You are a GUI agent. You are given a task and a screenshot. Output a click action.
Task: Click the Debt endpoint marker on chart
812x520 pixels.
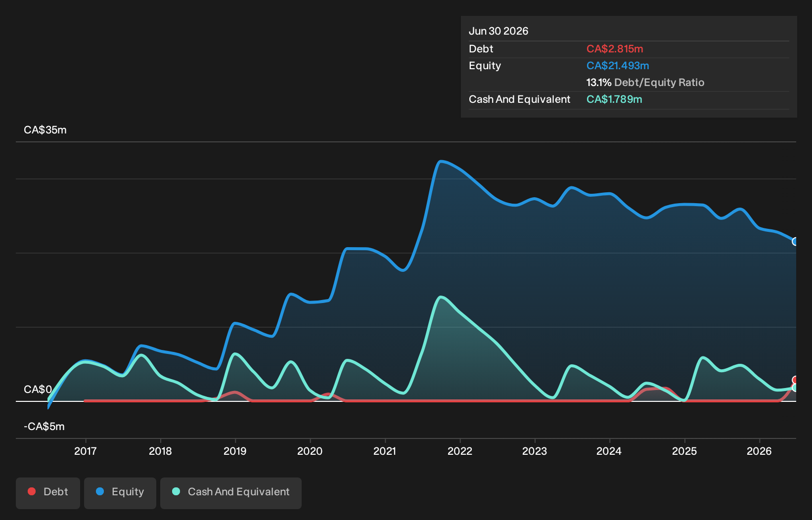[795, 380]
